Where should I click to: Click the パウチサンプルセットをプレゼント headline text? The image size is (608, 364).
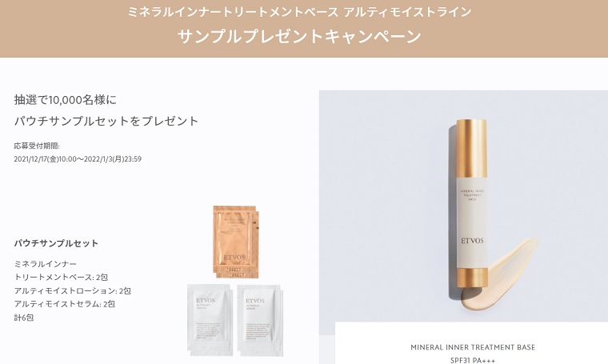click(106, 121)
